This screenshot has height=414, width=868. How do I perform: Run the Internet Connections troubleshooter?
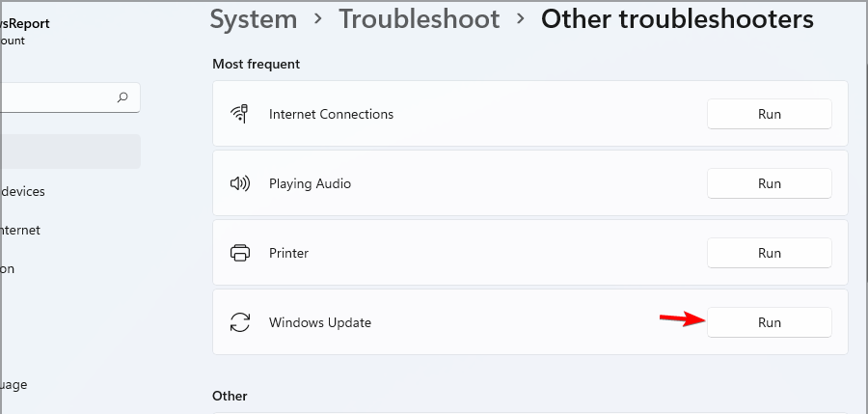pyautogui.click(x=769, y=114)
